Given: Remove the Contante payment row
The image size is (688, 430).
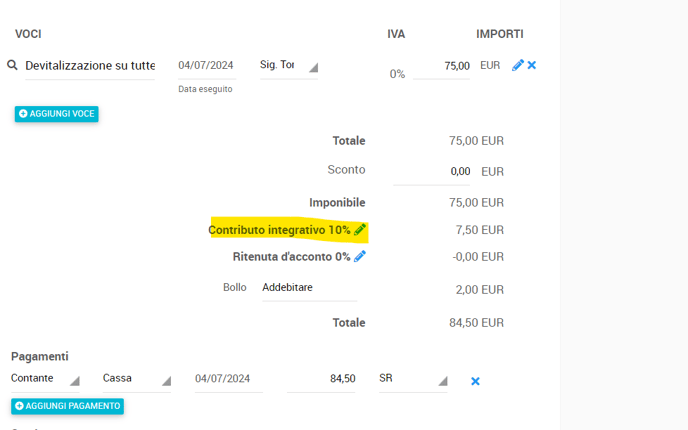Looking at the screenshot, I should pyautogui.click(x=475, y=381).
